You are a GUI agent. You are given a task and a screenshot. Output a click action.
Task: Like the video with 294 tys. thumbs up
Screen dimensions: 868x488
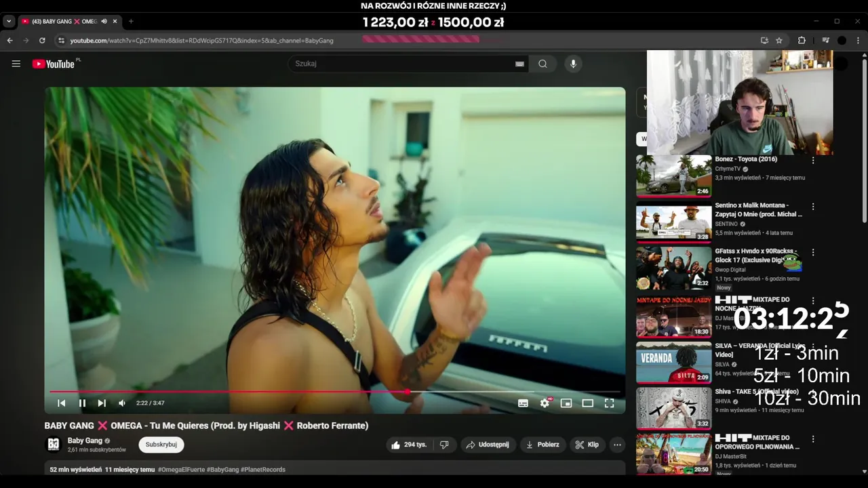(x=409, y=445)
